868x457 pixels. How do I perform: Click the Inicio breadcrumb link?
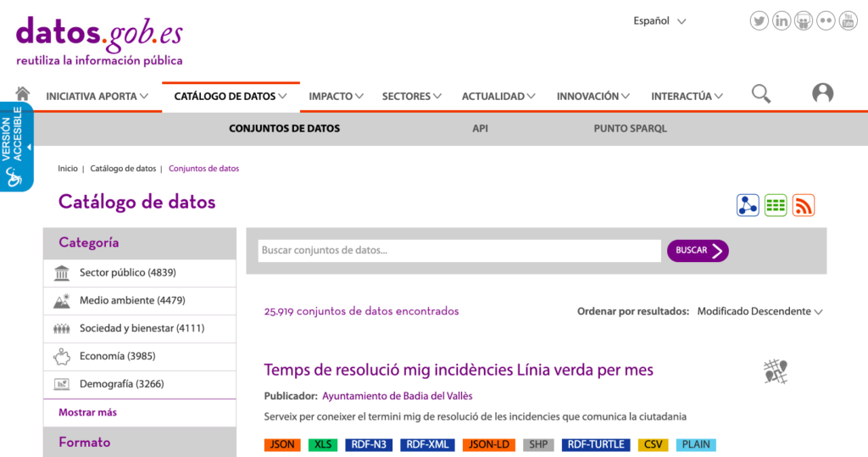pos(68,169)
